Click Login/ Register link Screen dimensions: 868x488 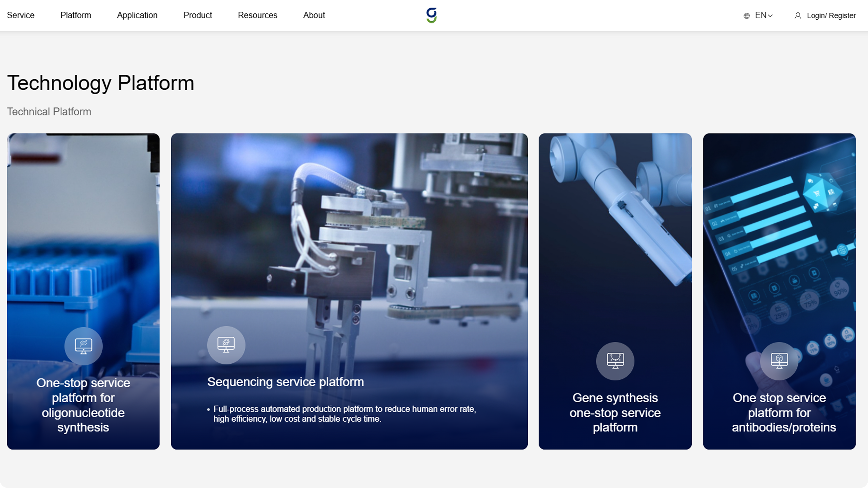pyautogui.click(x=831, y=16)
